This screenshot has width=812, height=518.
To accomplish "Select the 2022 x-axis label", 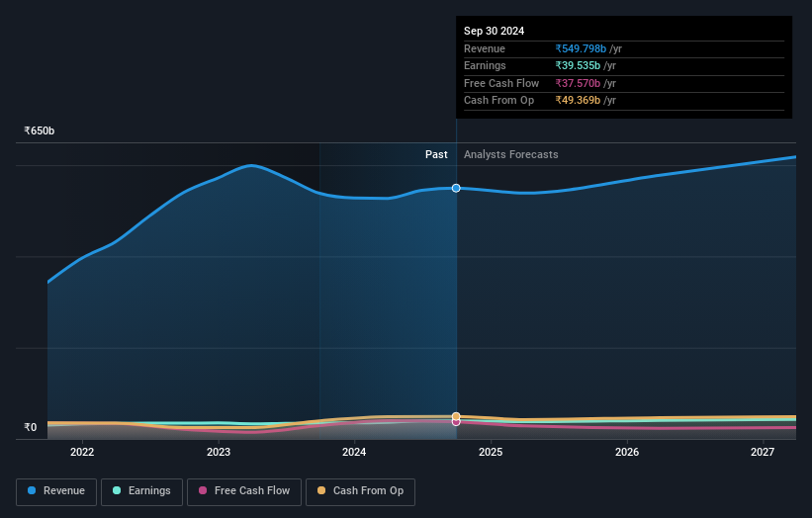I will coord(82,452).
